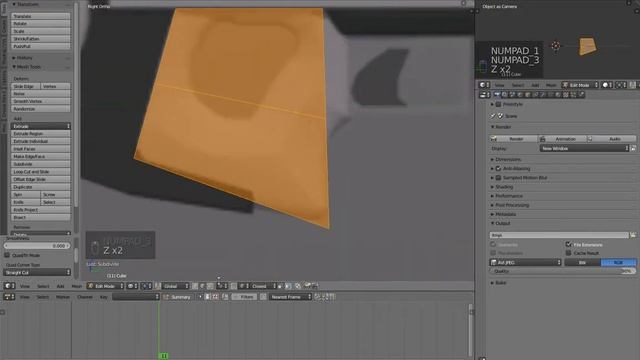This screenshot has height=360, width=640.
Task: Open Marker menu in dopesheet header
Action: tap(62, 297)
